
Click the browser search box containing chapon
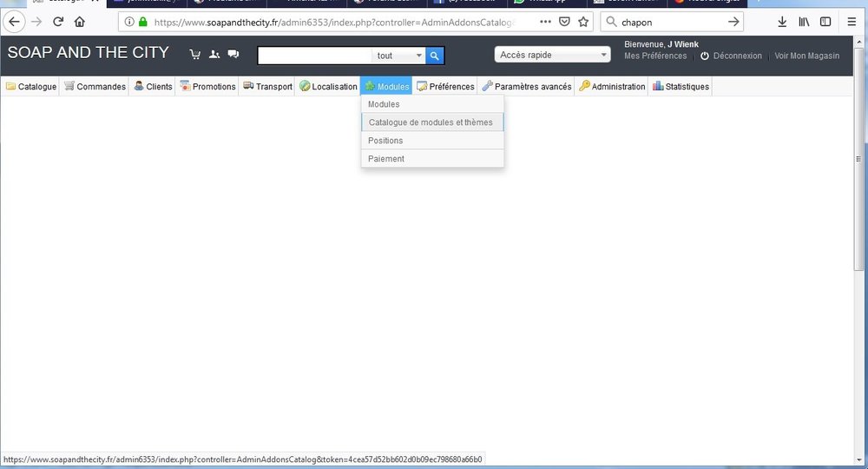coord(673,23)
